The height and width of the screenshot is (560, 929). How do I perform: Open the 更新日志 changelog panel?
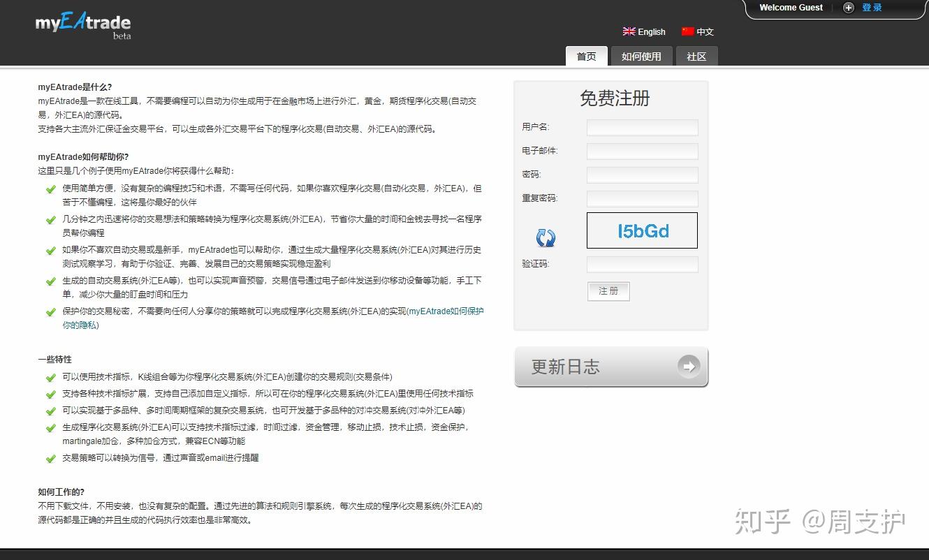coord(611,365)
